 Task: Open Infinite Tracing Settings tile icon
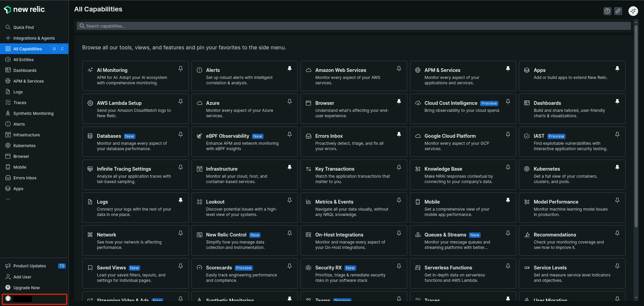90,169
